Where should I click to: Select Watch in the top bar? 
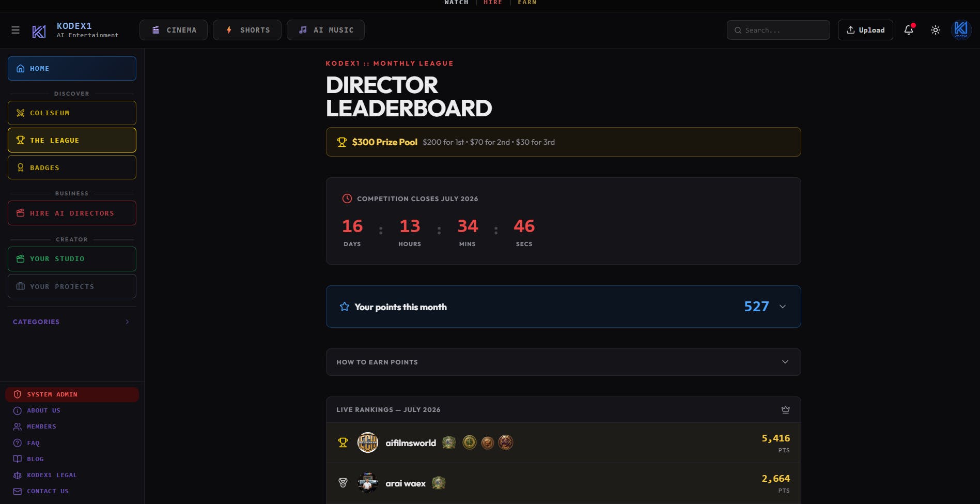pos(456,3)
